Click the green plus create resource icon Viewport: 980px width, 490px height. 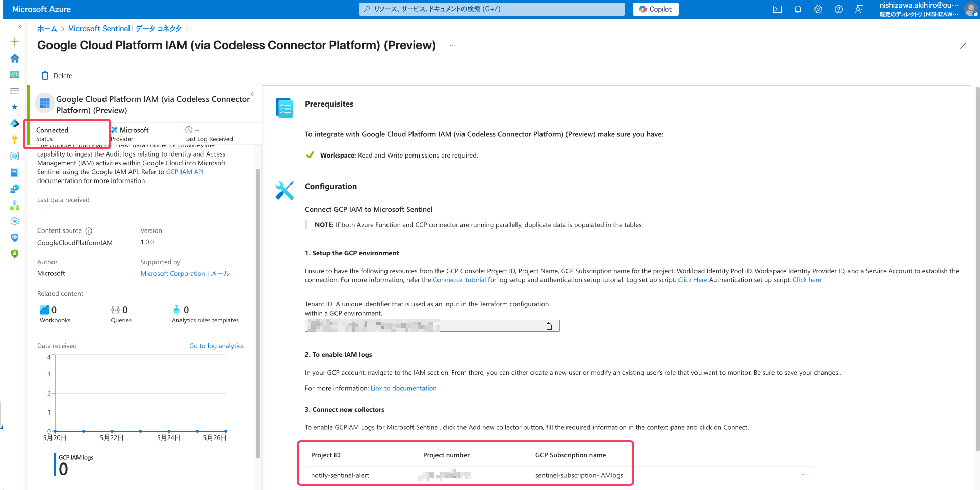(15, 42)
